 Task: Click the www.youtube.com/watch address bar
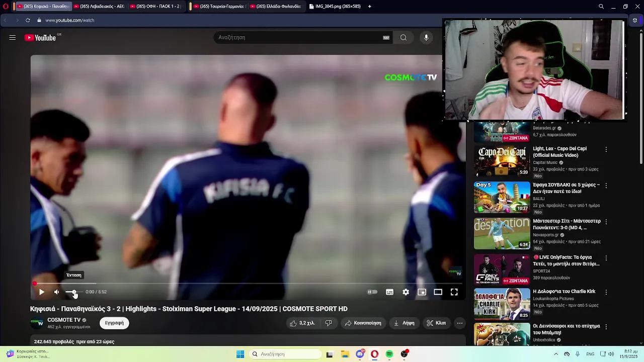click(69, 20)
